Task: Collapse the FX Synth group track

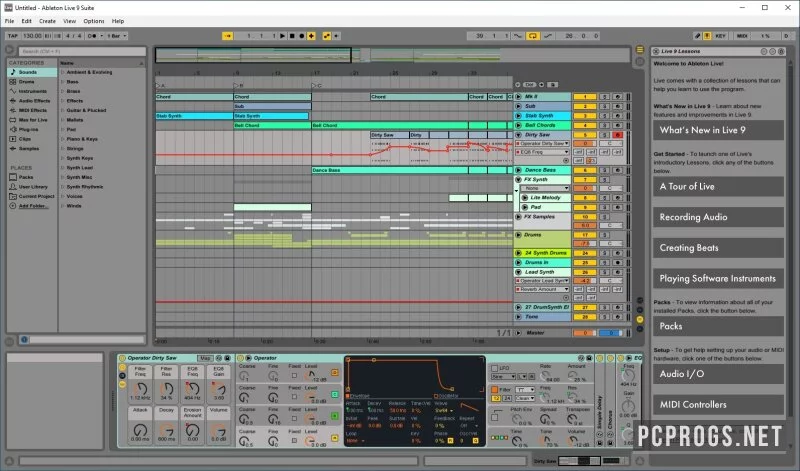Action: [x=518, y=180]
